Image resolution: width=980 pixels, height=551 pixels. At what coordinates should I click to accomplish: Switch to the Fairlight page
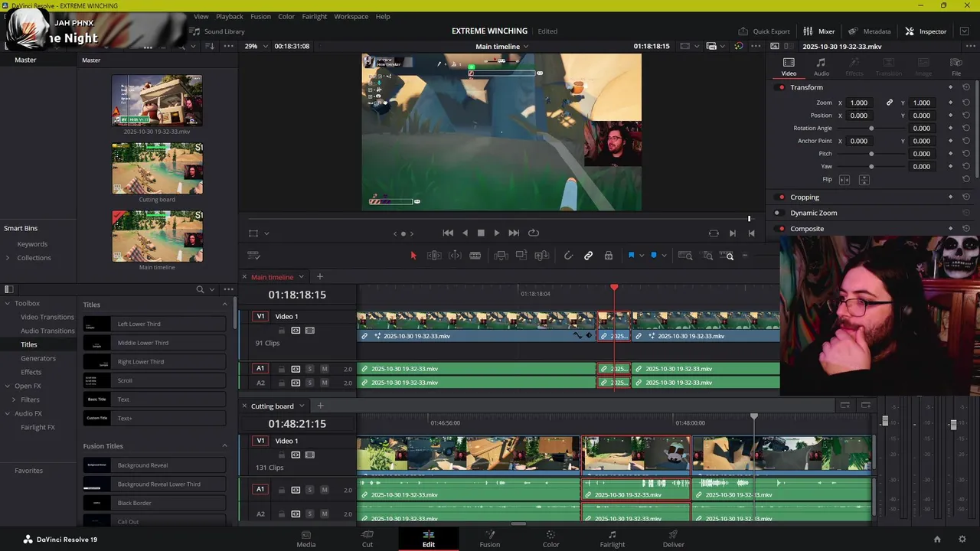612,539
